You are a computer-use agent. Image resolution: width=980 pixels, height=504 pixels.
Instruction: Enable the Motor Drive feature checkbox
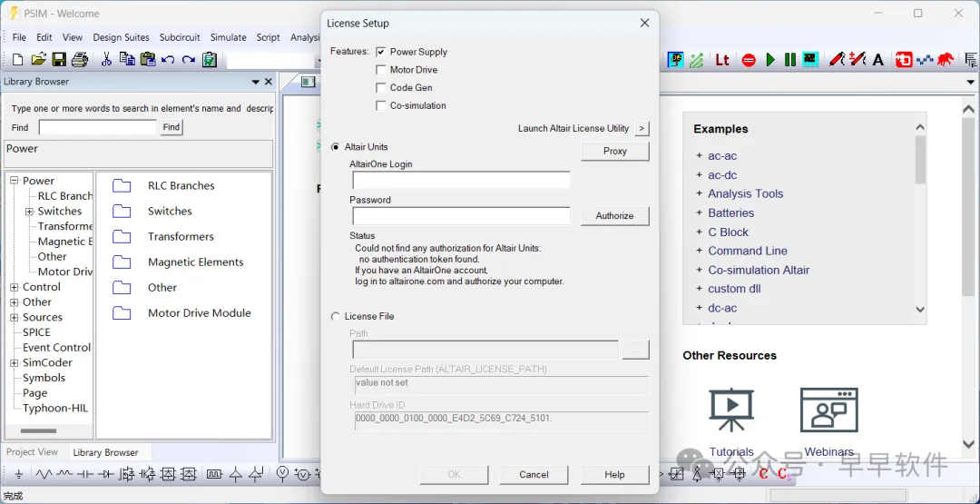(x=380, y=70)
